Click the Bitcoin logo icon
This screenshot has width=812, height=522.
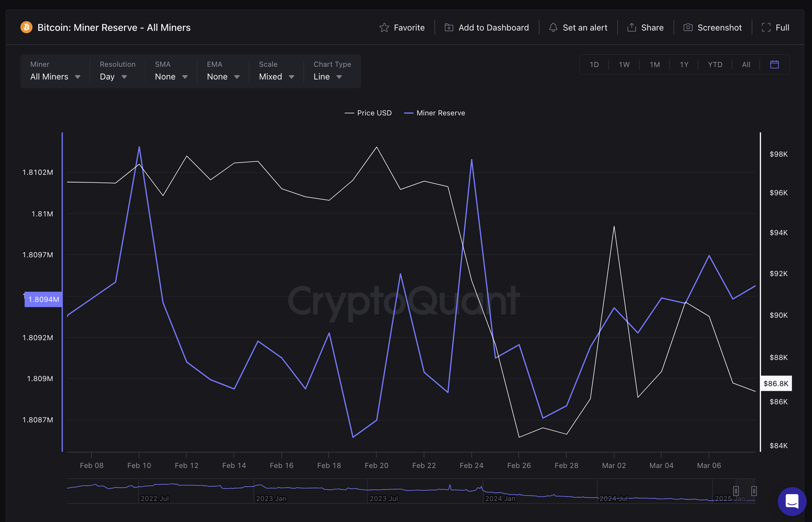pos(26,28)
